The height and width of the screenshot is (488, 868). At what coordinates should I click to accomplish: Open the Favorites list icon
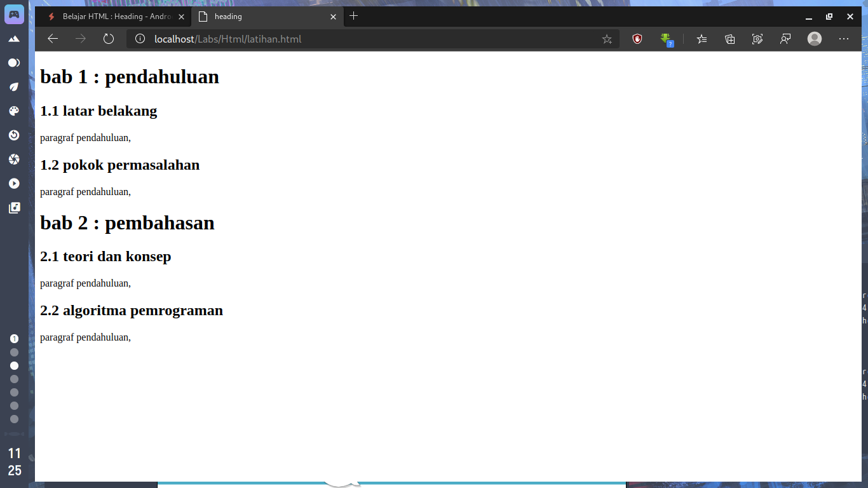coord(702,39)
